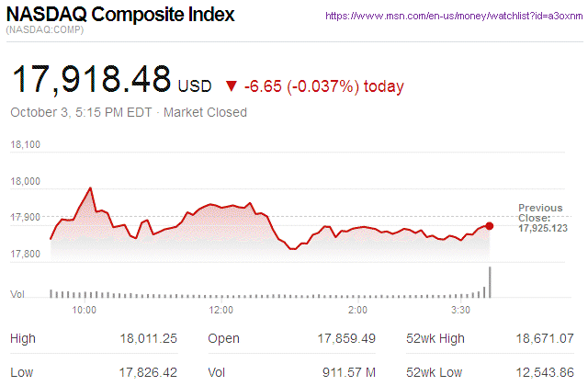Click the red down-arrow change indicator
Image resolution: width=588 pixels, height=386 pixels.
click(x=230, y=85)
